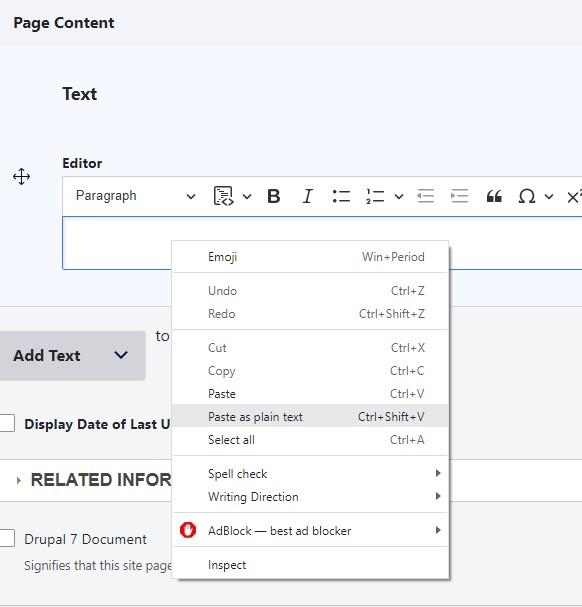The height and width of the screenshot is (607, 582).
Task: Click the drag handle cross icon
Action: [x=21, y=177]
